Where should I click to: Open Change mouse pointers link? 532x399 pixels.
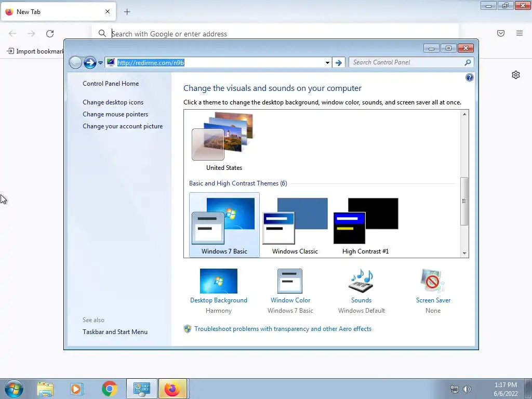point(115,114)
